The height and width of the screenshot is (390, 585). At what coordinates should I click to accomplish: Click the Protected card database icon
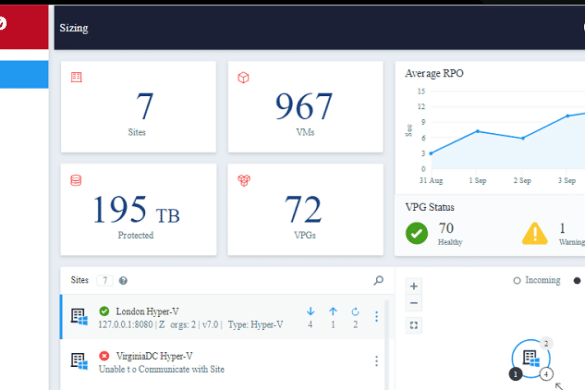pos(76,181)
